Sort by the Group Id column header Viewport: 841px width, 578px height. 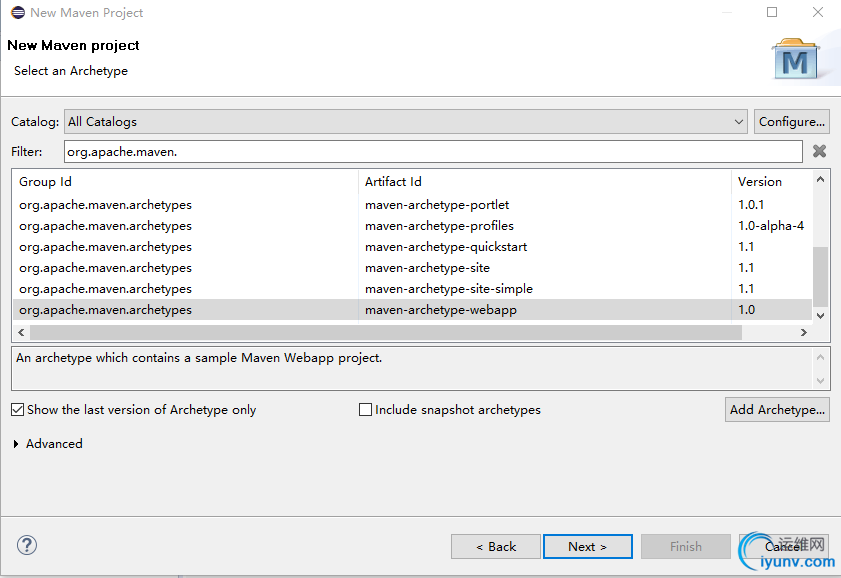(x=185, y=182)
